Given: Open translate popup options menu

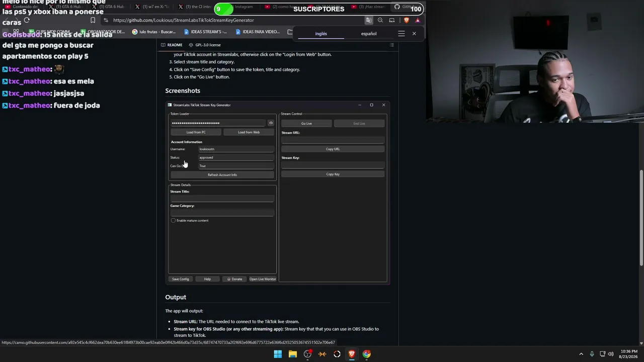Looking at the screenshot, I should (x=401, y=34).
